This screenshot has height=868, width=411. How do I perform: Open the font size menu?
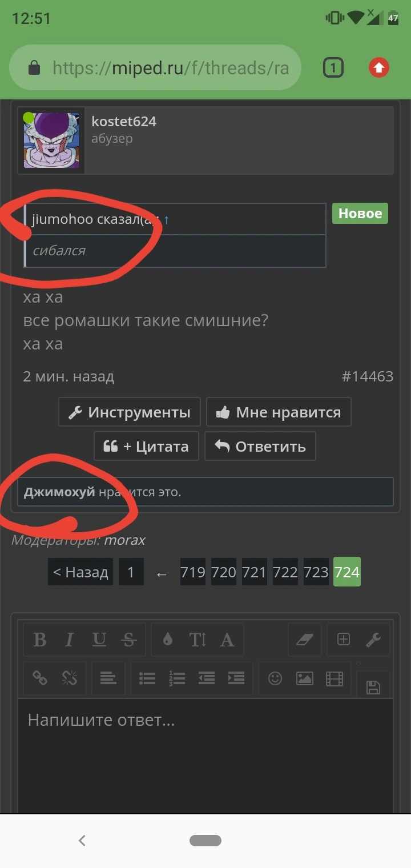198,640
